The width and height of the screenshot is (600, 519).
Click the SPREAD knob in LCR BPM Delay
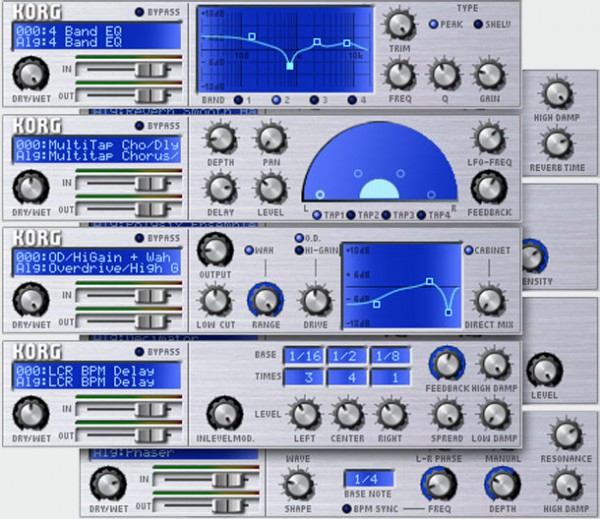pos(447,415)
